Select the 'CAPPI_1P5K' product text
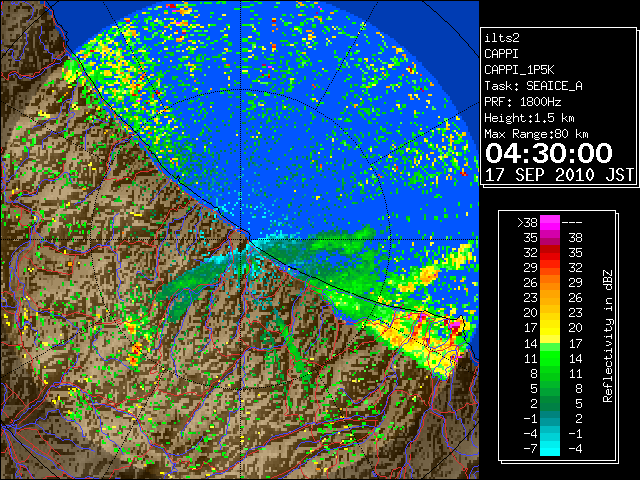This screenshot has width=640, height=480. [x=519, y=70]
